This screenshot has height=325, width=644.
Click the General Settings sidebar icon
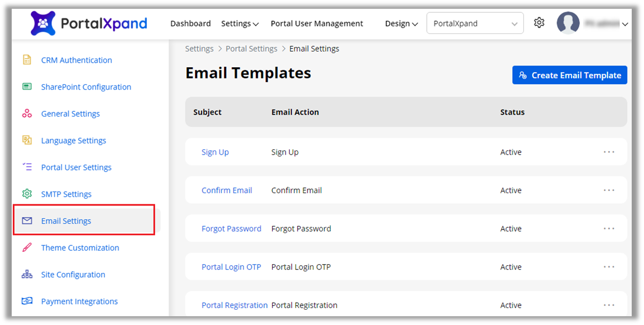click(x=27, y=114)
